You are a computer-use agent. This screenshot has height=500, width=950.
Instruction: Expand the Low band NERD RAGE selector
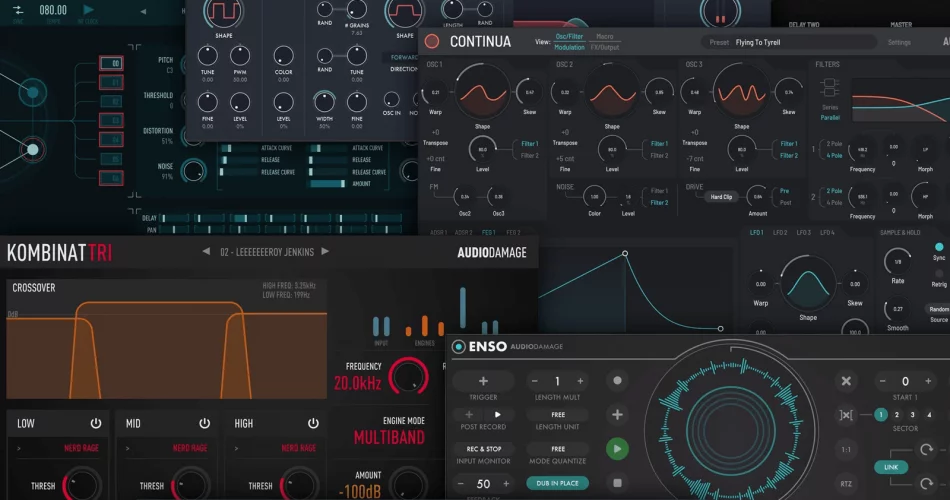[x=59, y=448]
